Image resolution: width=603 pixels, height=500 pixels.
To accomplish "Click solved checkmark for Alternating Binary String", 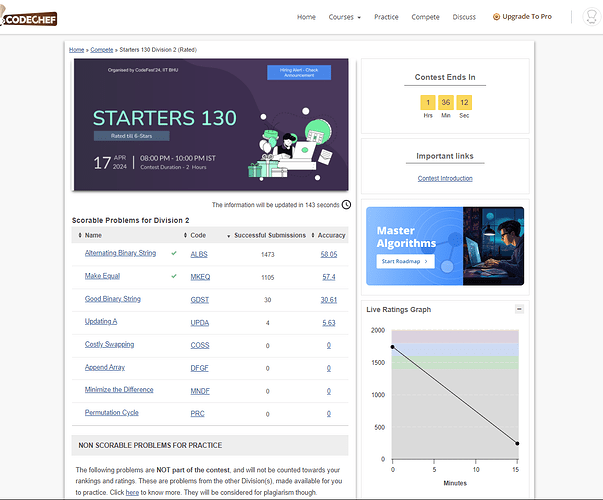I will (174, 253).
